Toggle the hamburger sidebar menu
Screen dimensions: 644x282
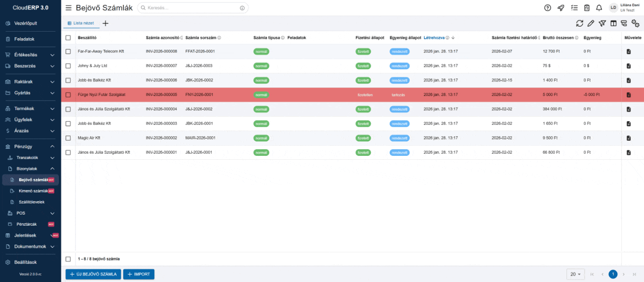pos(68,8)
